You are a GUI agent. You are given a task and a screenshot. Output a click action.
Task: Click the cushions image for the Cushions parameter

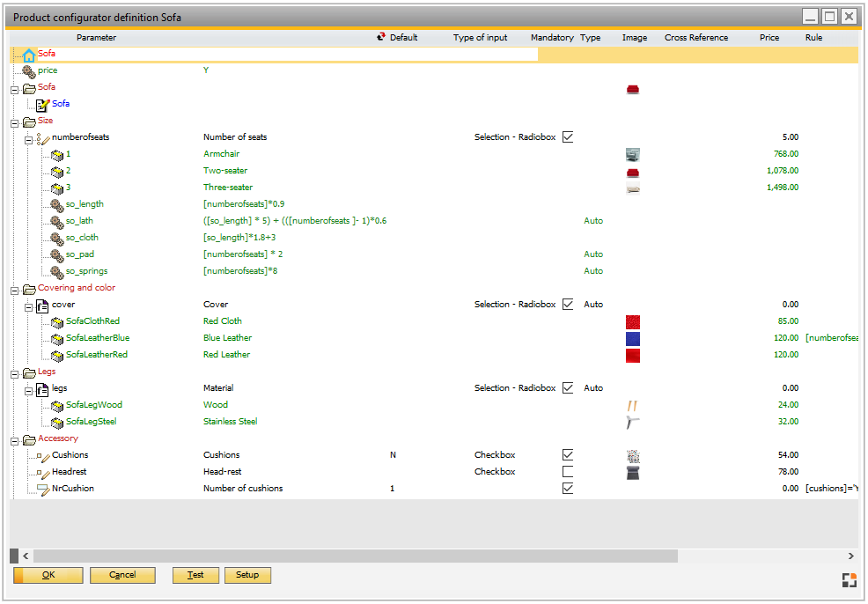(x=632, y=454)
